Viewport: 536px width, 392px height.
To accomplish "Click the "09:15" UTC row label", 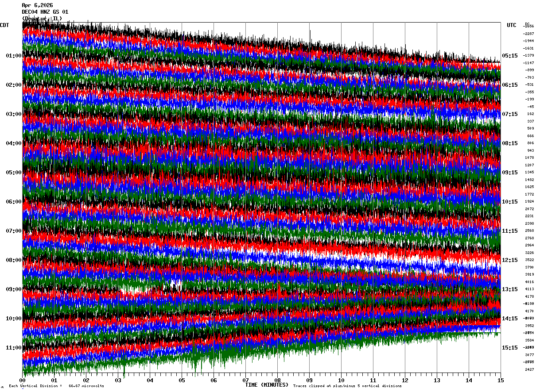I will pyautogui.click(x=510, y=173).
